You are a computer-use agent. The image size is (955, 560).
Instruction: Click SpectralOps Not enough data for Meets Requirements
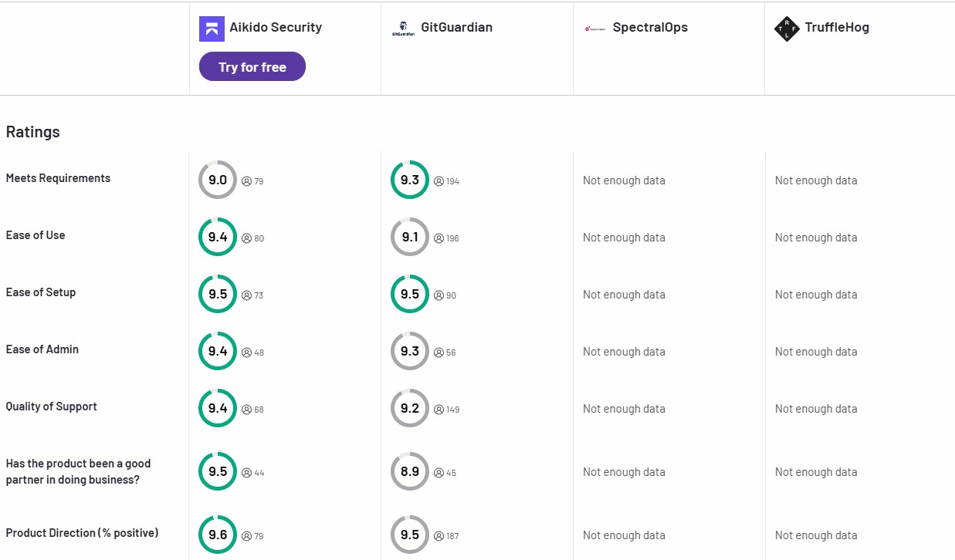click(x=624, y=180)
